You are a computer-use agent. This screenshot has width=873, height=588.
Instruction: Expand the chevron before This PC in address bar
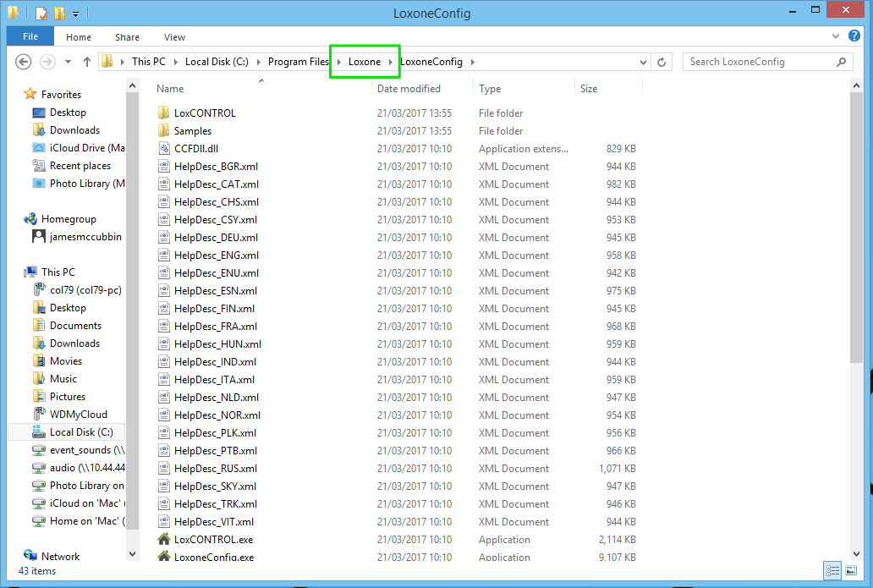122,62
